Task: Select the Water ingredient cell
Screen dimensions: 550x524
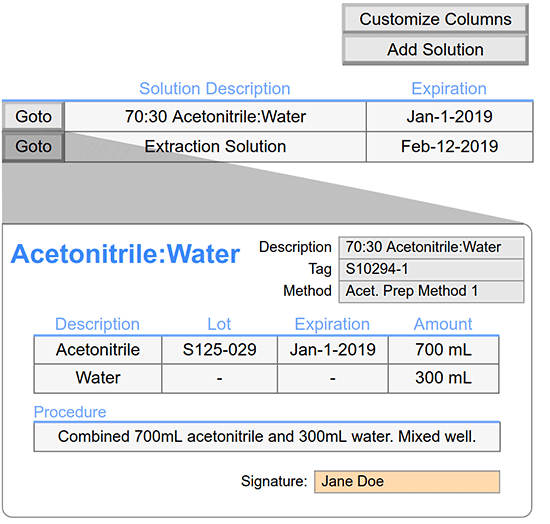Action: (x=98, y=378)
